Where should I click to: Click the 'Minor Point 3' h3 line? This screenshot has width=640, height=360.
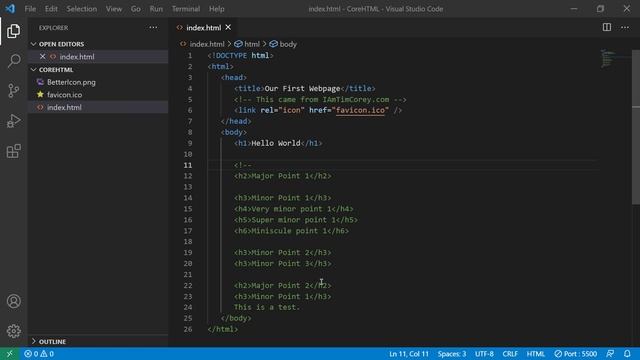tap(282, 264)
